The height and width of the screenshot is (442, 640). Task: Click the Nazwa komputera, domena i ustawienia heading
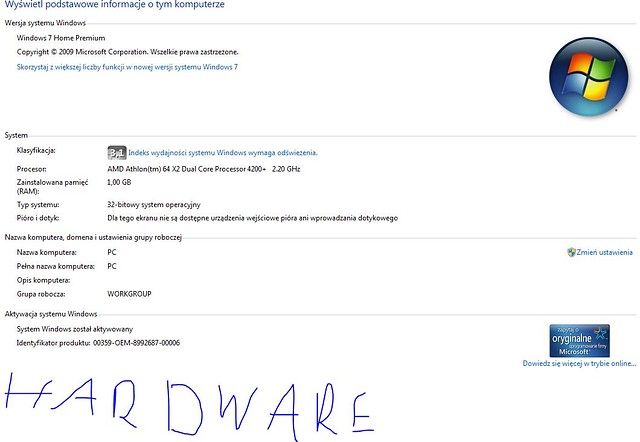click(93, 237)
